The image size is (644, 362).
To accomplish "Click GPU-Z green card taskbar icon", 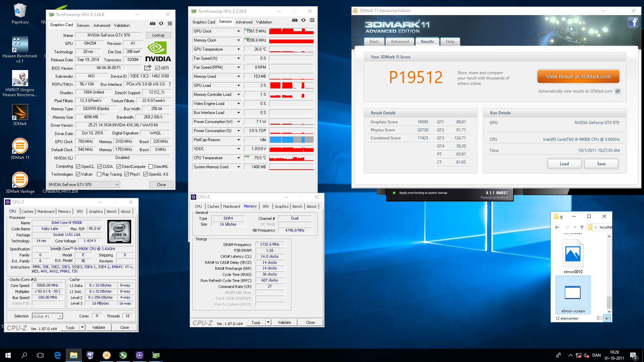I will pos(156,355).
